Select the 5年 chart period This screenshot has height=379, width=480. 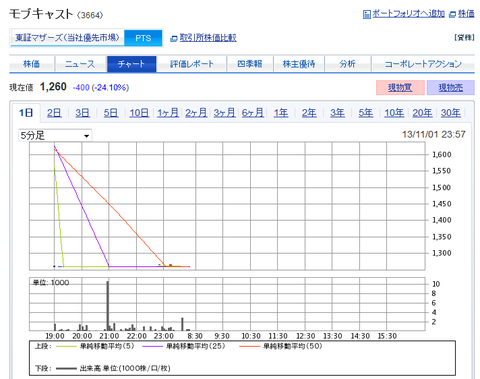[x=366, y=113]
